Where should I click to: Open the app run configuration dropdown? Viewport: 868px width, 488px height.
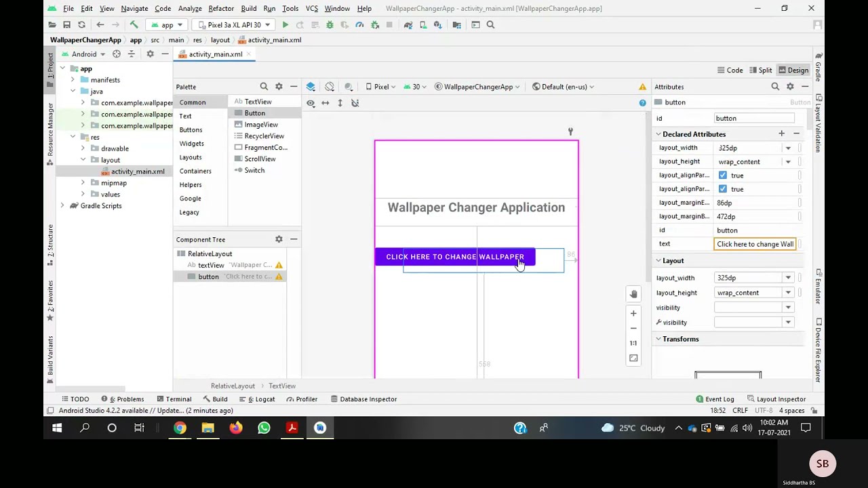(167, 25)
